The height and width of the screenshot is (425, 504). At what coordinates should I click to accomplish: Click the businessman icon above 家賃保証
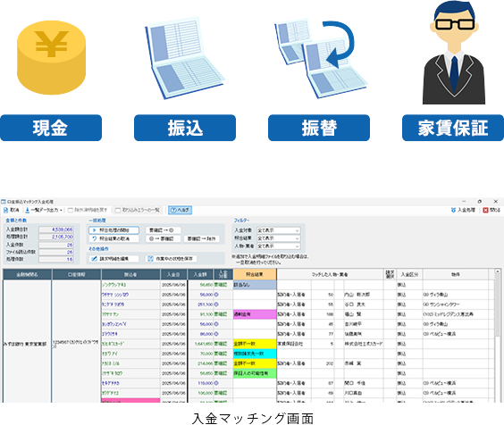click(x=454, y=53)
